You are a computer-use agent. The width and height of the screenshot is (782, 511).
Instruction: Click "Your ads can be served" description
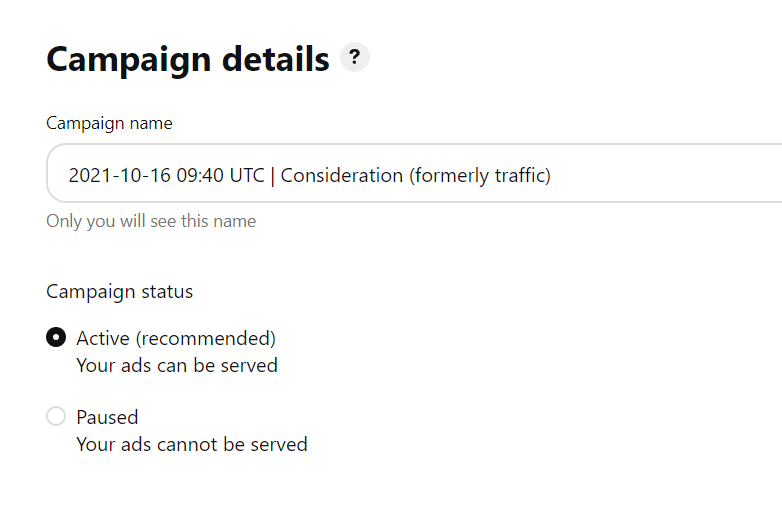[177, 365]
